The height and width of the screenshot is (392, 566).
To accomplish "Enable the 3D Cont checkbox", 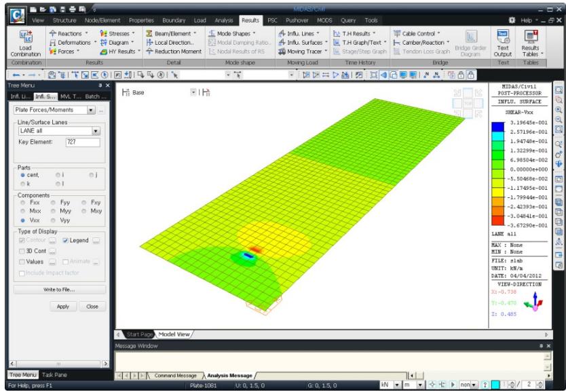I will (22, 251).
